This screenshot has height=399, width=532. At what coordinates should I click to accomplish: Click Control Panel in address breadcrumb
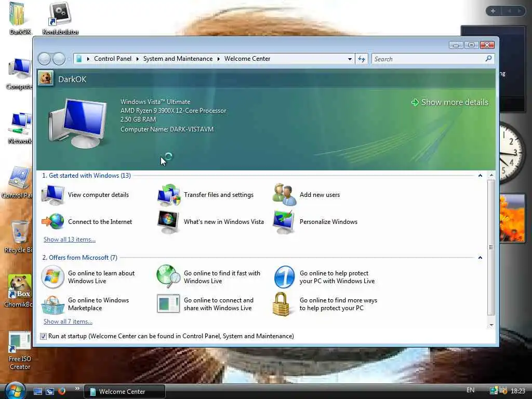click(113, 59)
